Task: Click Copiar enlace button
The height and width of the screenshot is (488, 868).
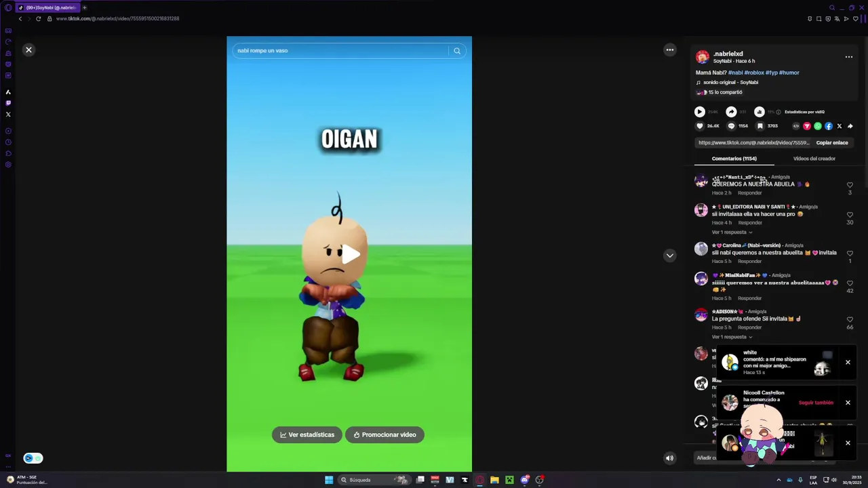Action: pyautogui.click(x=832, y=143)
